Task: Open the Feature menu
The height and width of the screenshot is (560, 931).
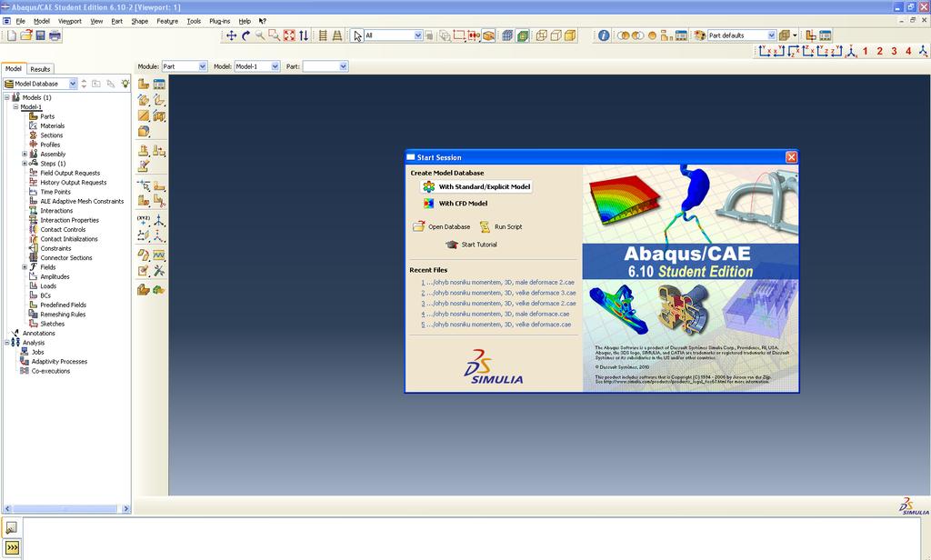Action: coord(167,21)
